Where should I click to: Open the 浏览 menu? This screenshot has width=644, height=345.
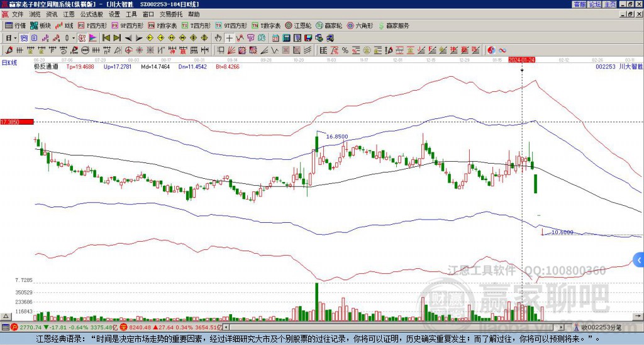click(x=35, y=14)
